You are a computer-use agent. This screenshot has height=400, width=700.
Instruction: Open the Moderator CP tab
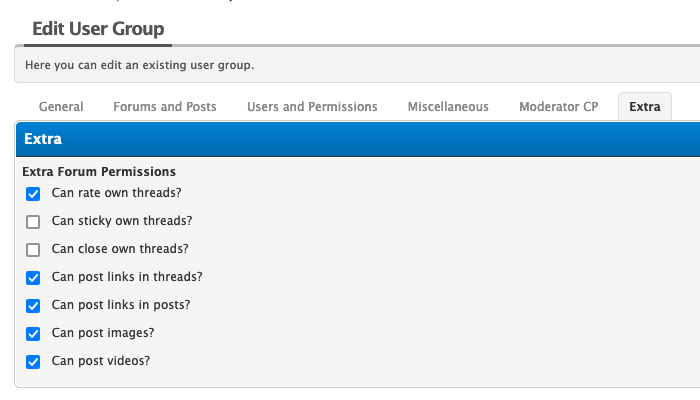tap(558, 107)
